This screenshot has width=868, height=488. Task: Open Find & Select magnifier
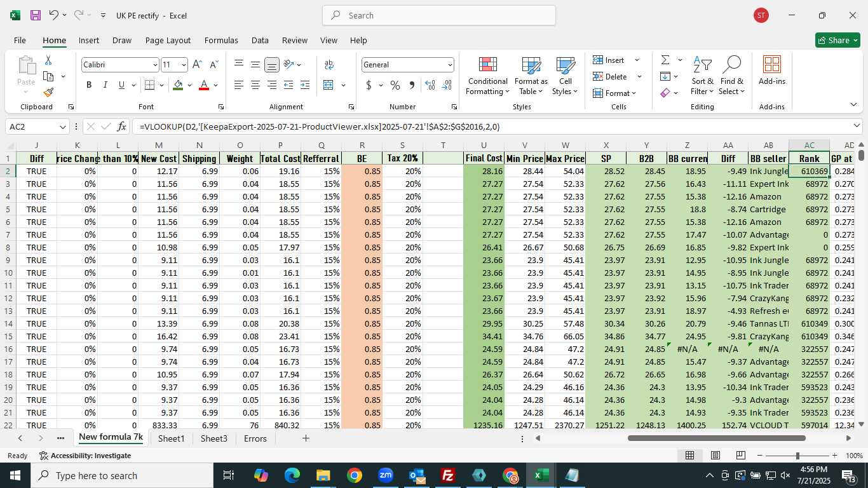[x=731, y=76]
